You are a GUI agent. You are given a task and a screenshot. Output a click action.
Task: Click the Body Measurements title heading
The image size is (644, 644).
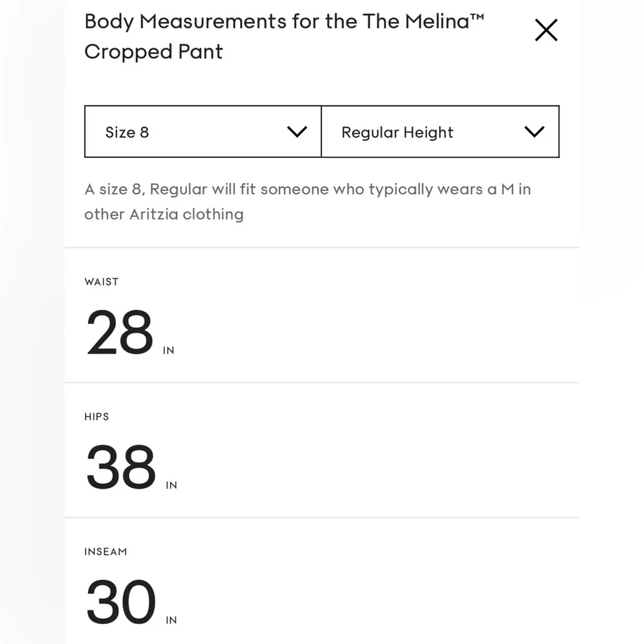(x=284, y=22)
